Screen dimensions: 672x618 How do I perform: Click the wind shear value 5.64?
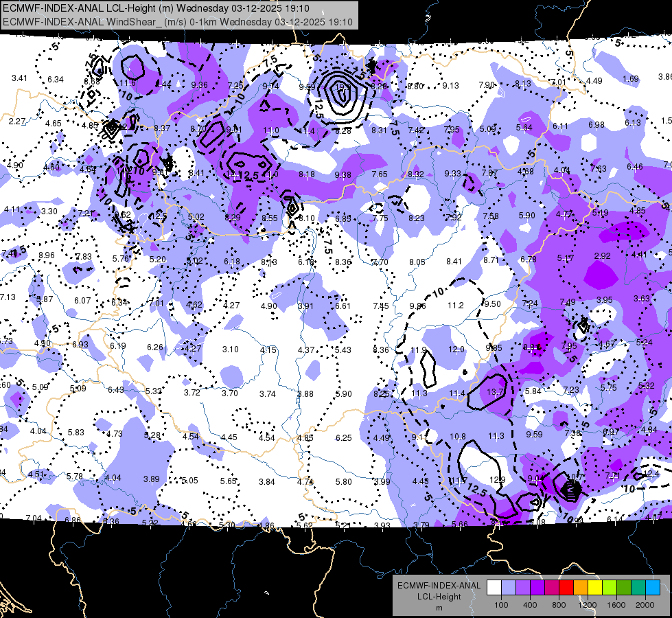coord(524,128)
